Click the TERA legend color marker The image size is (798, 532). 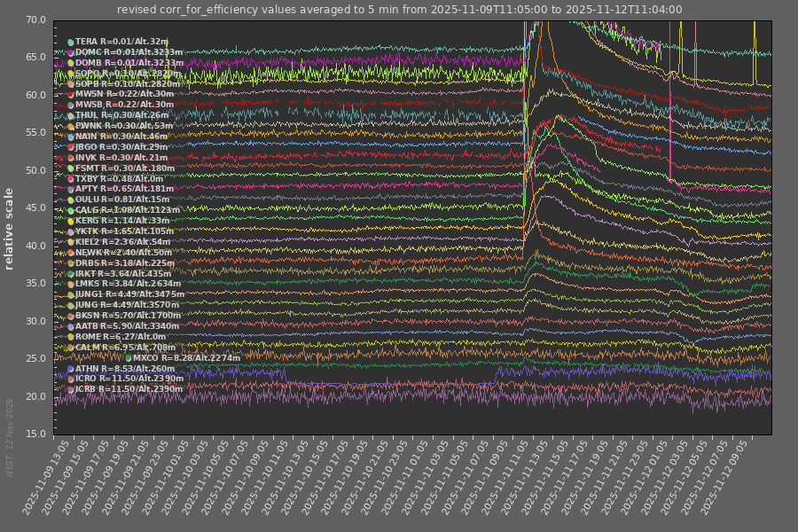tap(71, 42)
